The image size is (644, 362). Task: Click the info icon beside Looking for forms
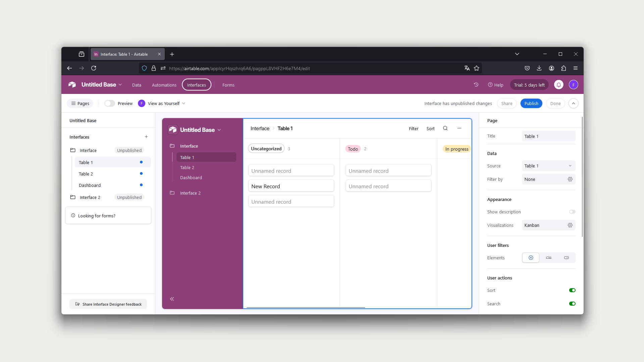pos(73,215)
